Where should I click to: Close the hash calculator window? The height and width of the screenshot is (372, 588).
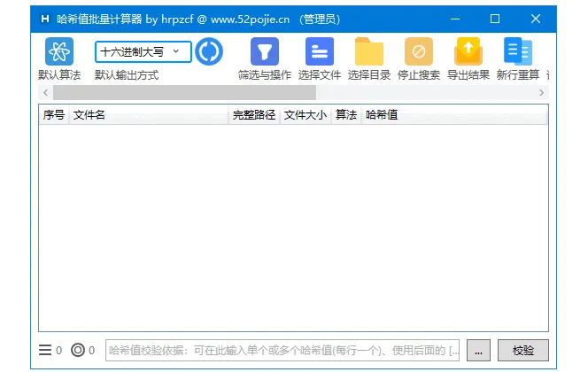pyautogui.click(x=536, y=19)
